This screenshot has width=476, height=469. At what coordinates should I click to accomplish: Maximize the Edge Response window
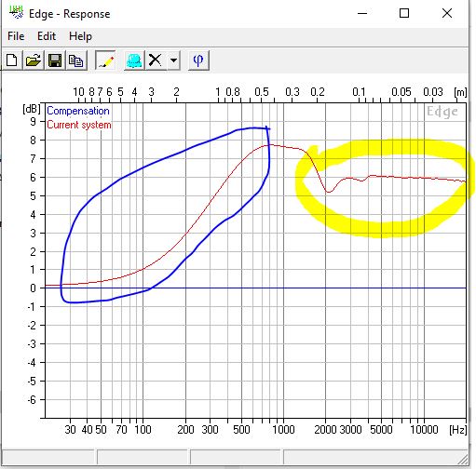tap(404, 13)
